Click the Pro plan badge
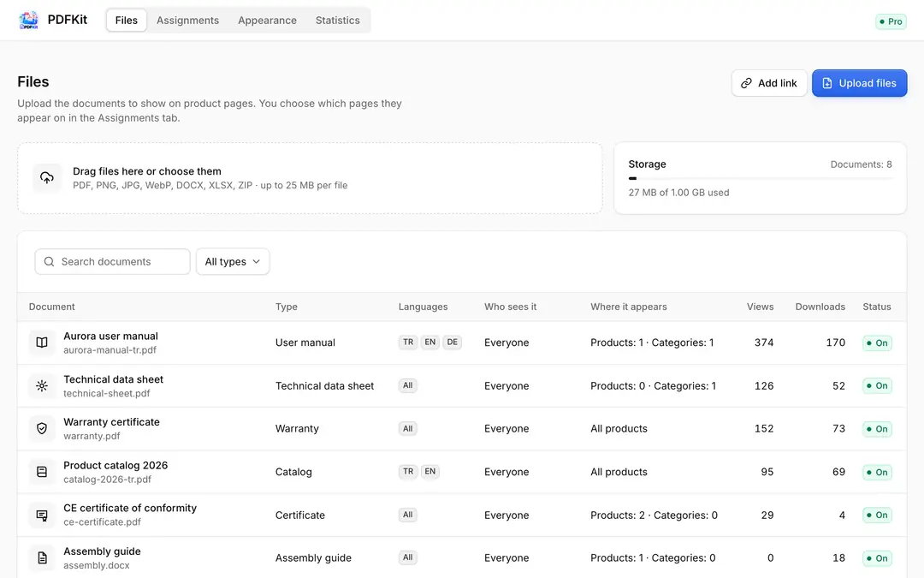 coord(891,21)
